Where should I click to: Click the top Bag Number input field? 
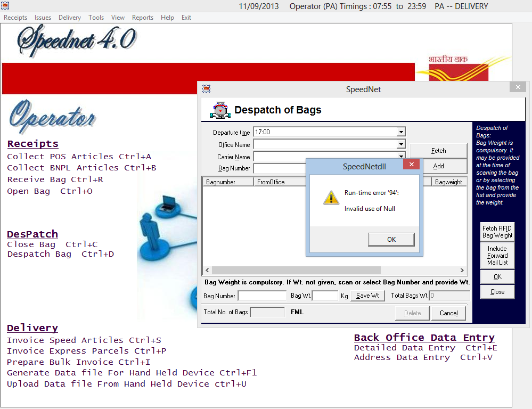(280, 168)
